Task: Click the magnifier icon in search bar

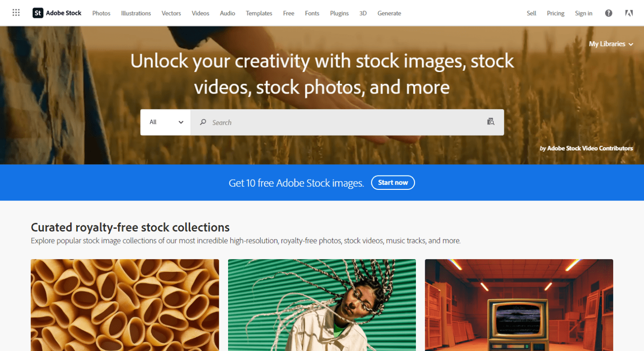Action: pos(203,122)
